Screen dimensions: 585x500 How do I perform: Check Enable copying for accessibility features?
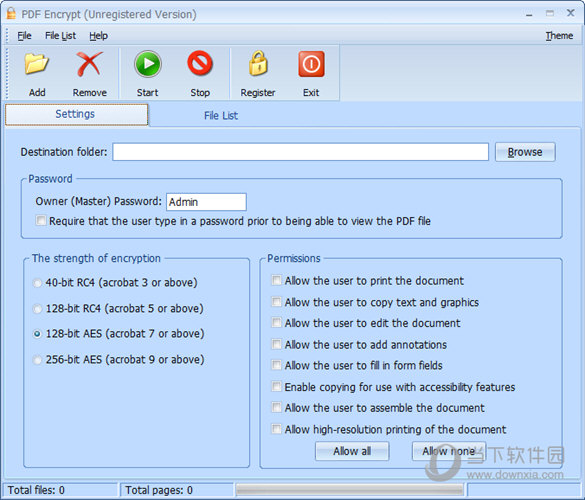(276, 386)
